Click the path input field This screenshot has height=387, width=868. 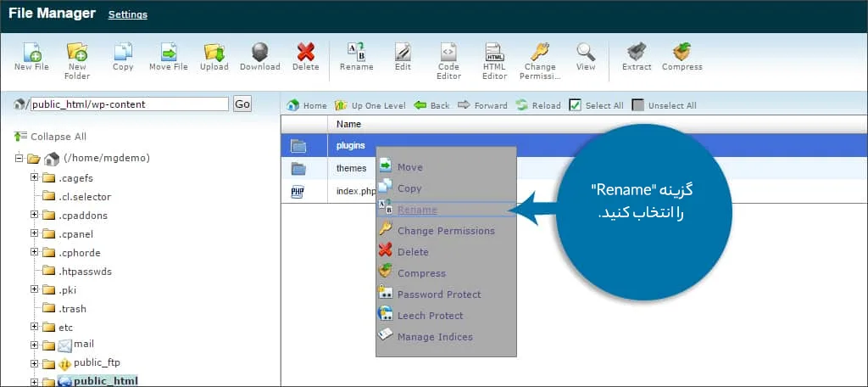(130, 104)
